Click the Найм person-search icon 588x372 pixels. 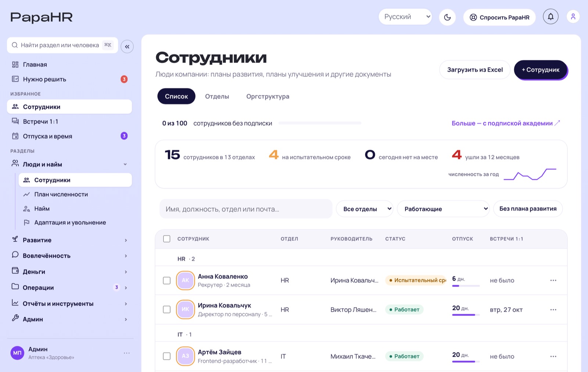click(x=26, y=209)
